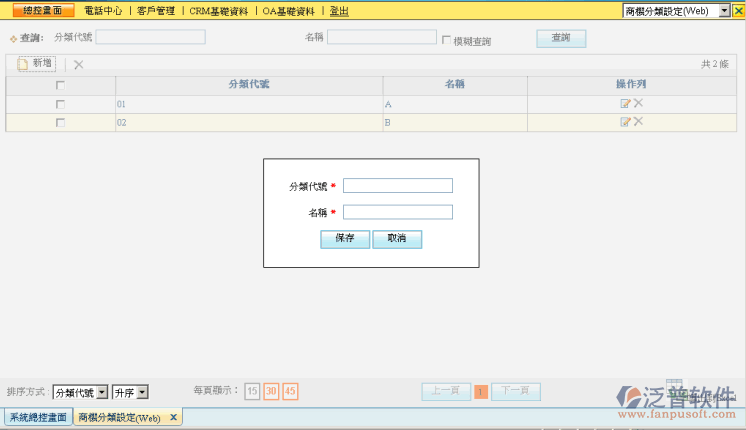Switch to the 系統總控畫面 tab

37,417
